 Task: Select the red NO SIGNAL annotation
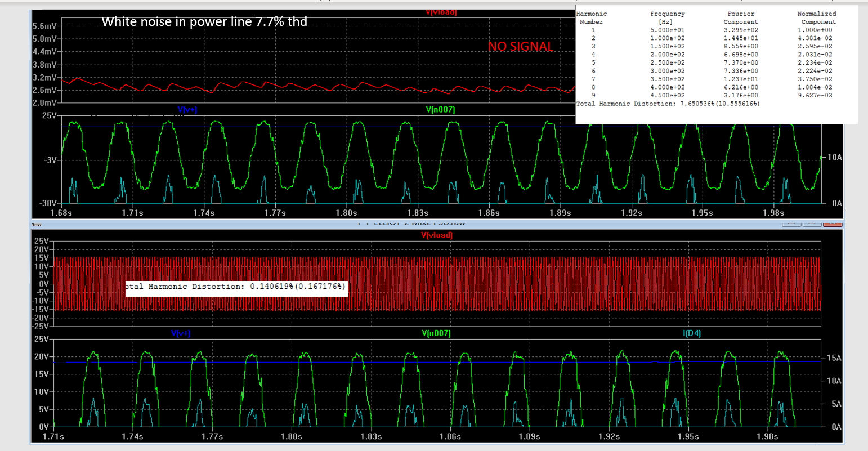521,46
